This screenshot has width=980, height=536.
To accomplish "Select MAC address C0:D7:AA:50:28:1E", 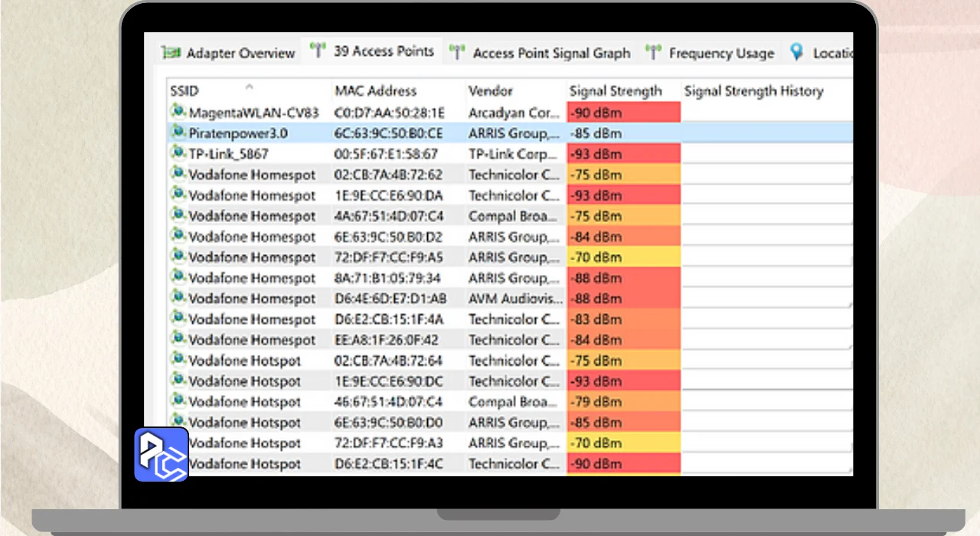I will (389, 113).
